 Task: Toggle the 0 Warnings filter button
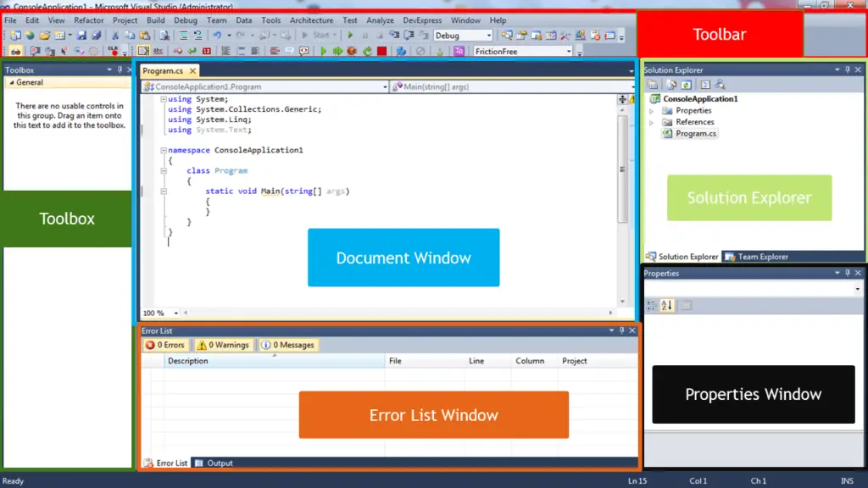pyautogui.click(x=223, y=345)
